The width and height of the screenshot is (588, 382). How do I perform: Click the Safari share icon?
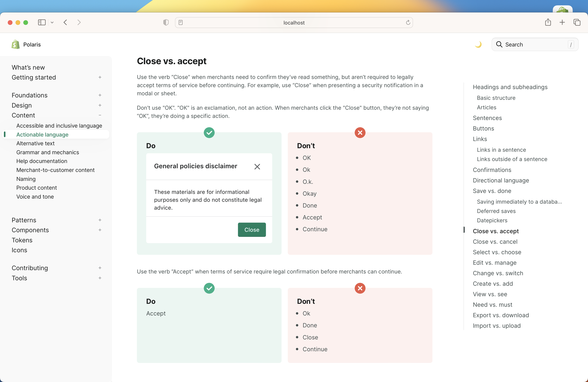pos(548,23)
